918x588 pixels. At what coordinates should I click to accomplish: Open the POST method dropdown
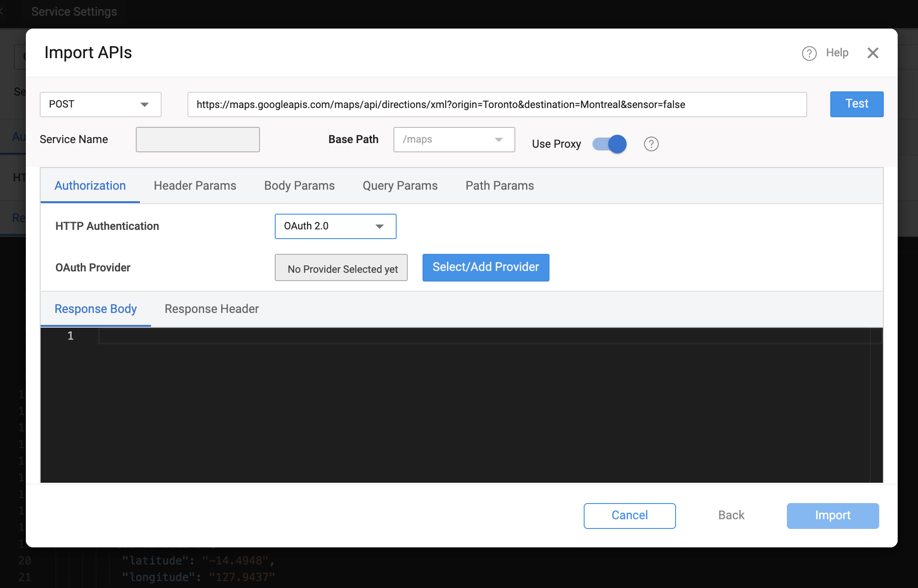pyautogui.click(x=100, y=104)
